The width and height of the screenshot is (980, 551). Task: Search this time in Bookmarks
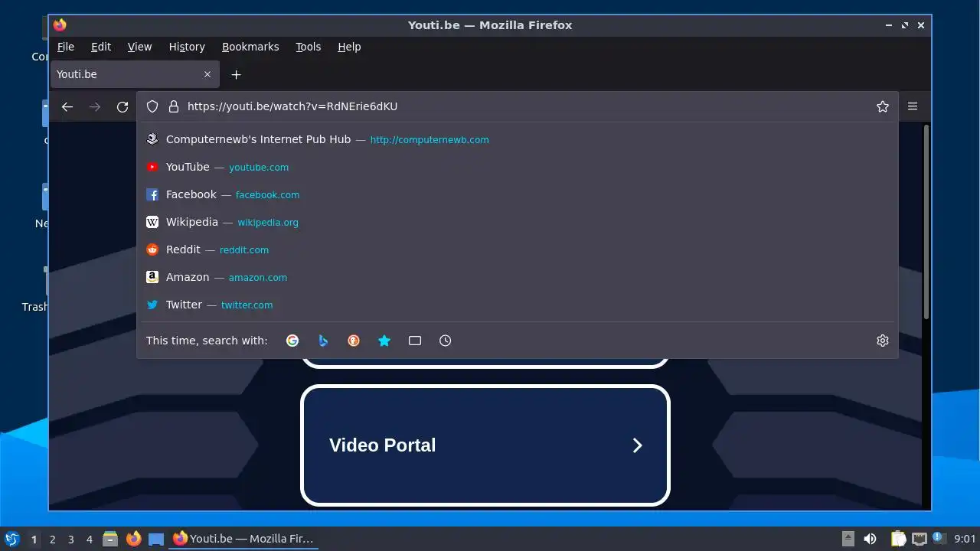[384, 341]
